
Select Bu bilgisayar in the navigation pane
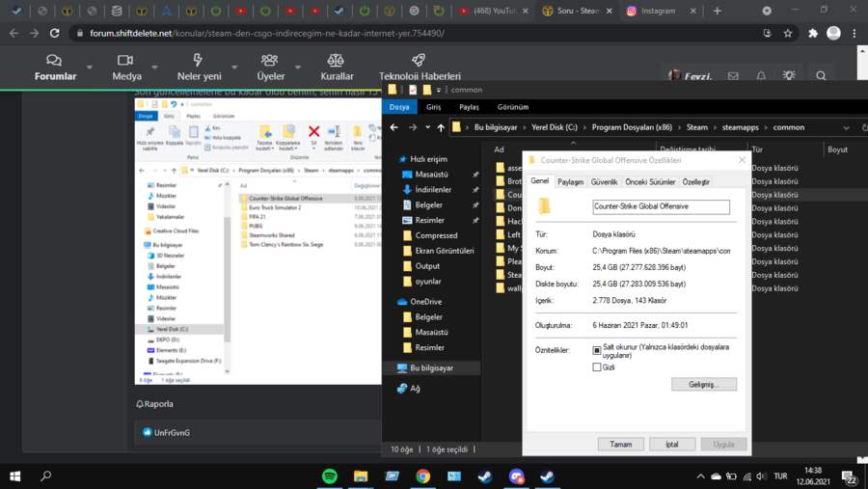pyautogui.click(x=430, y=367)
